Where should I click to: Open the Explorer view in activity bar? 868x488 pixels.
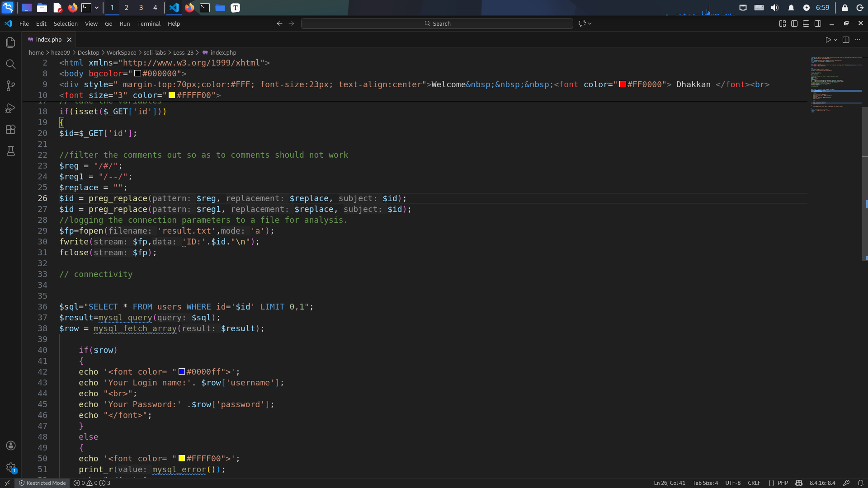click(x=11, y=42)
